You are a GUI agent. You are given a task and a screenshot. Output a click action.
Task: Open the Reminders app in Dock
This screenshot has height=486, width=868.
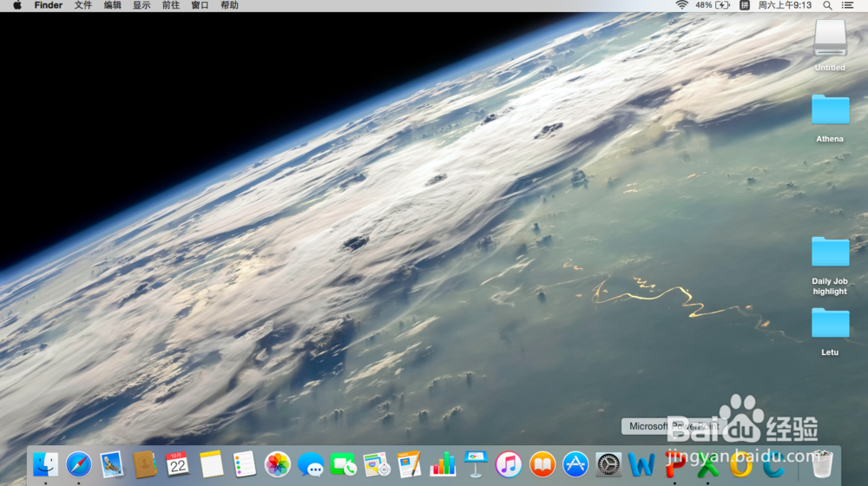(244, 463)
